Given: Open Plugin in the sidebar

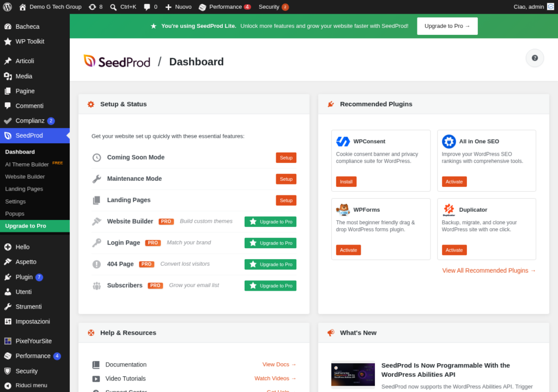Looking at the screenshot, I should pos(35,277).
